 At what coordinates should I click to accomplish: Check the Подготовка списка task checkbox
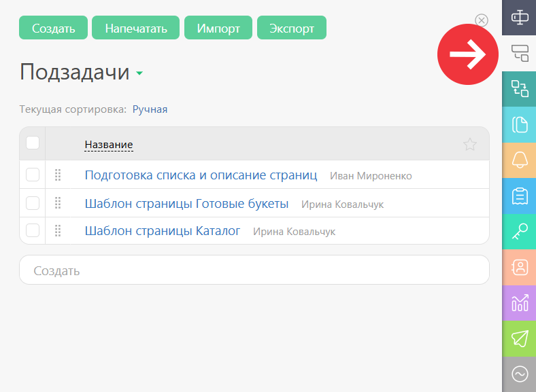[x=33, y=175]
